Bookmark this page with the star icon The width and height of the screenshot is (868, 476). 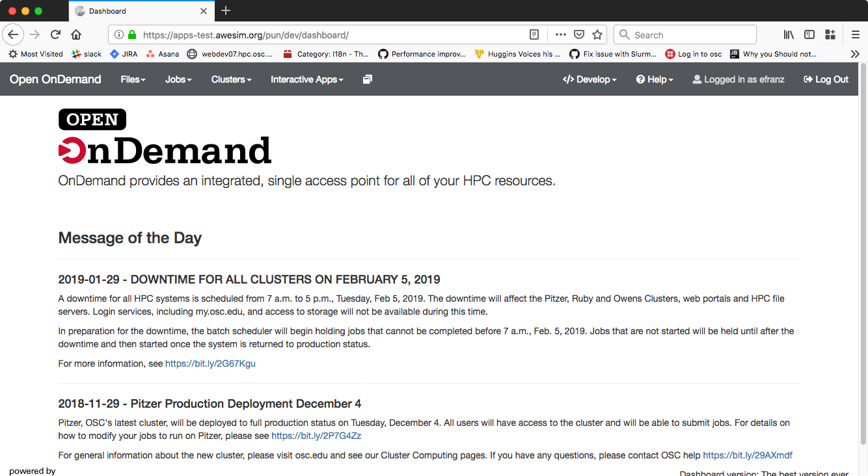pyautogui.click(x=597, y=35)
